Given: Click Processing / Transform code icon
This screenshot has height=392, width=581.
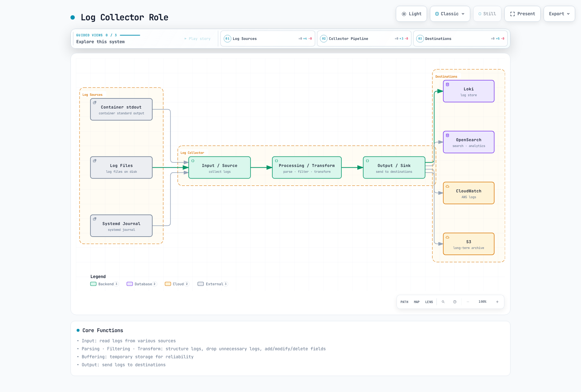Looking at the screenshot, I should pos(276,160).
